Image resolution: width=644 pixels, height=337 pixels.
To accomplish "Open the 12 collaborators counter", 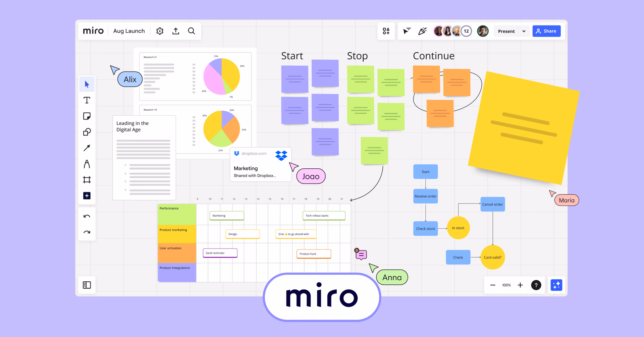I will pyautogui.click(x=466, y=31).
